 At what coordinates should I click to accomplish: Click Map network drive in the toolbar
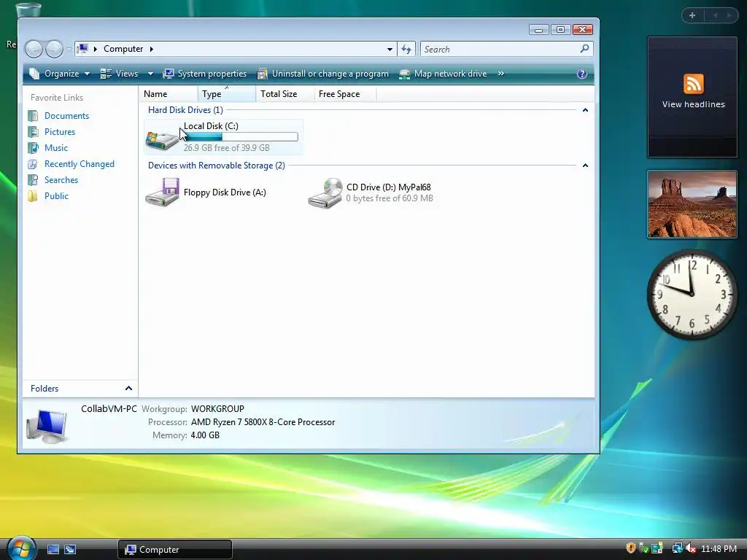click(x=443, y=74)
